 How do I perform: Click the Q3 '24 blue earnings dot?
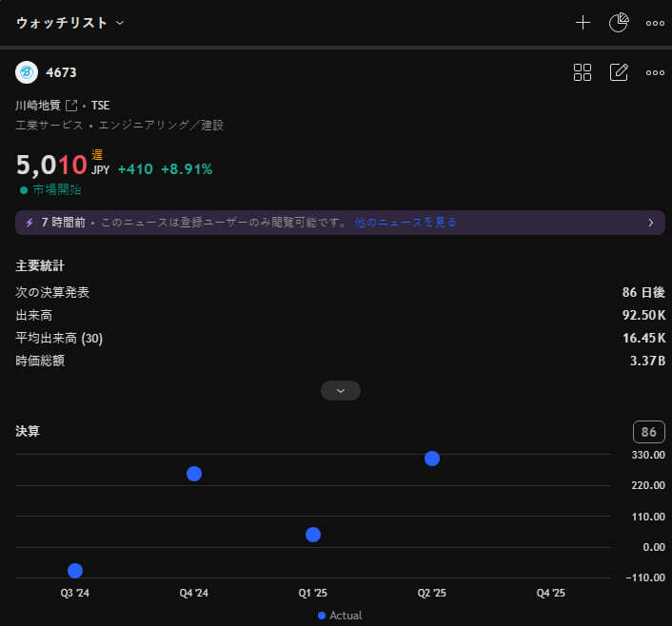tap(75, 571)
